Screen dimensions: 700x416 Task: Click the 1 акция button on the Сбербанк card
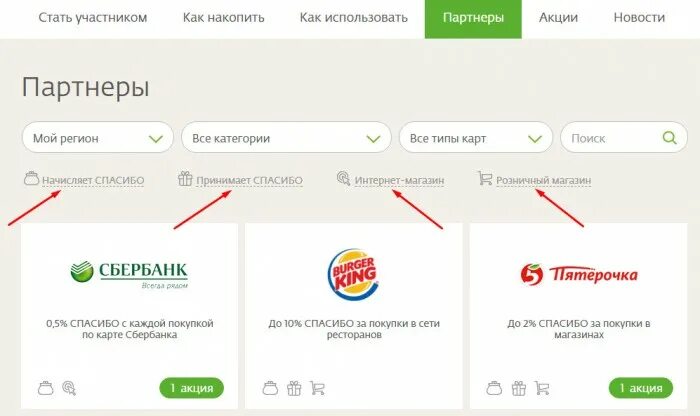192,388
